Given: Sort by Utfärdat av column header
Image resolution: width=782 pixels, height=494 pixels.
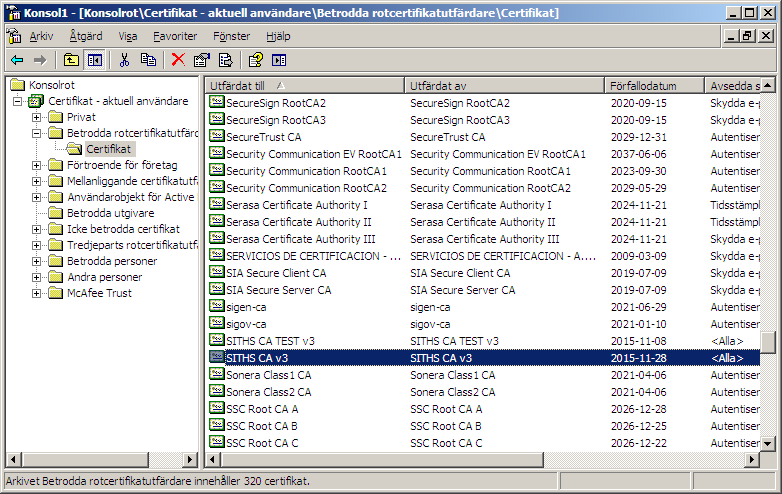Looking at the screenshot, I should pyautogui.click(x=505, y=86).
